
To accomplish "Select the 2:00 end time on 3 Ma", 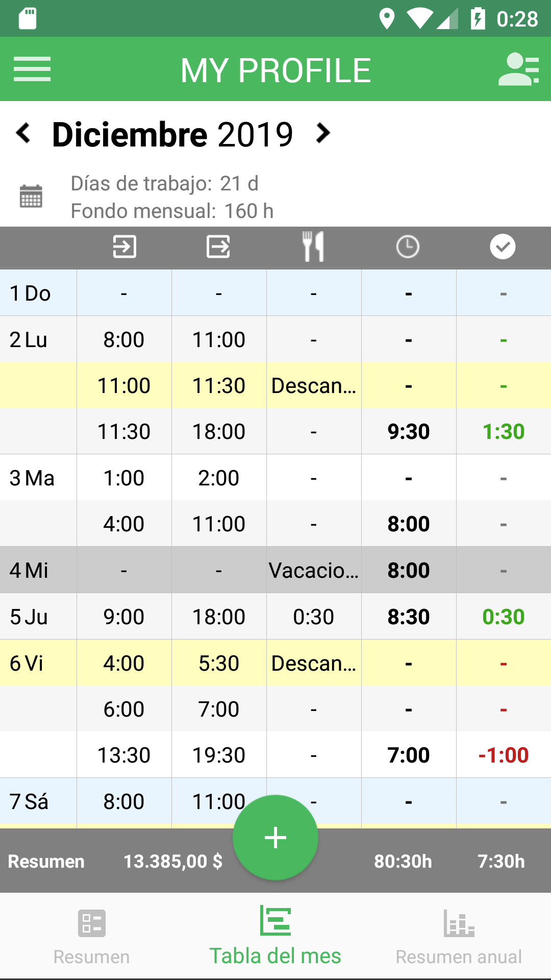I will click(x=219, y=478).
